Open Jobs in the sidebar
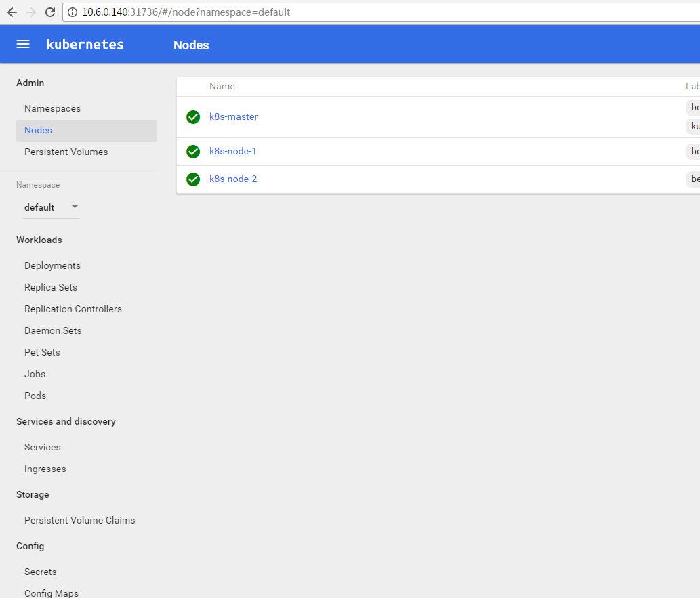This screenshot has height=598, width=700. pos(35,374)
